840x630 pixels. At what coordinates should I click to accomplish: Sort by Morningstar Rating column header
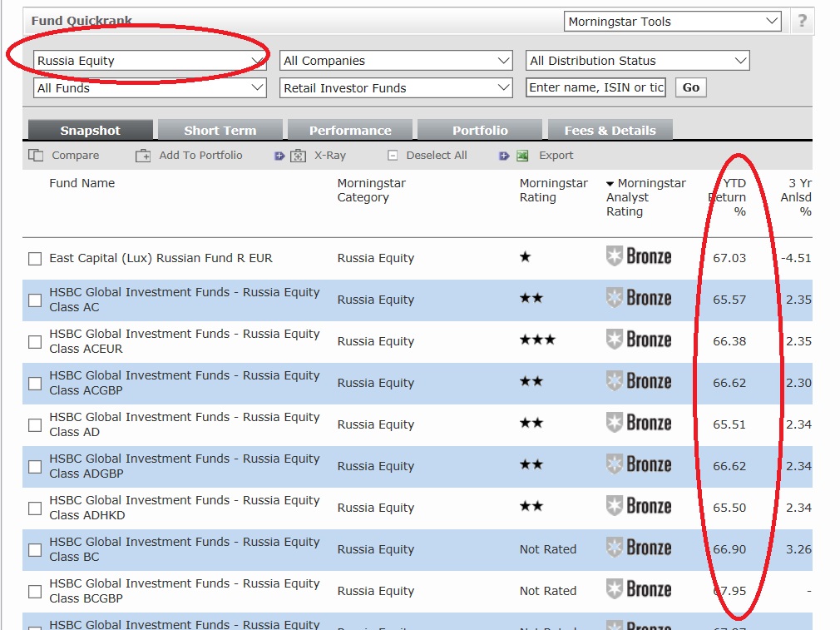553,191
